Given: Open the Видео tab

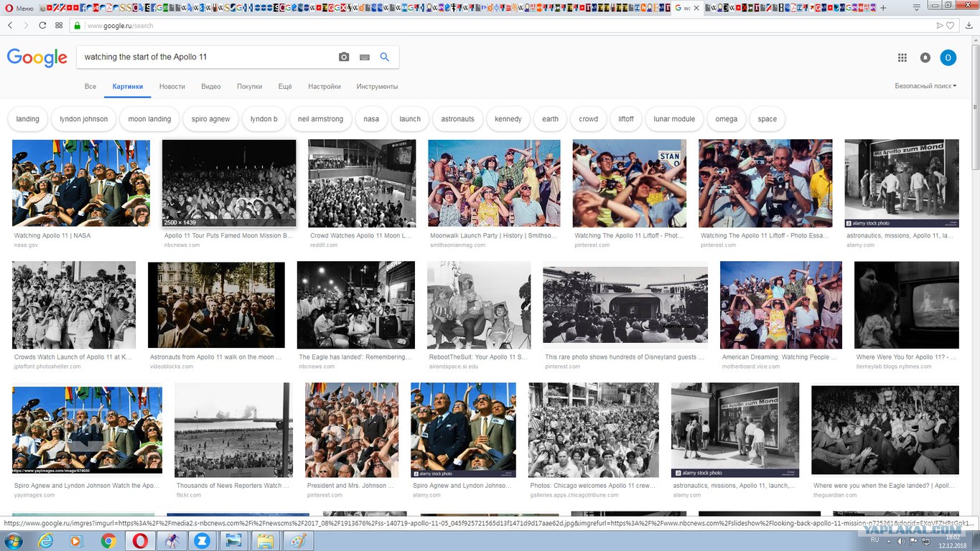Looking at the screenshot, I should [x=211, y=86].
